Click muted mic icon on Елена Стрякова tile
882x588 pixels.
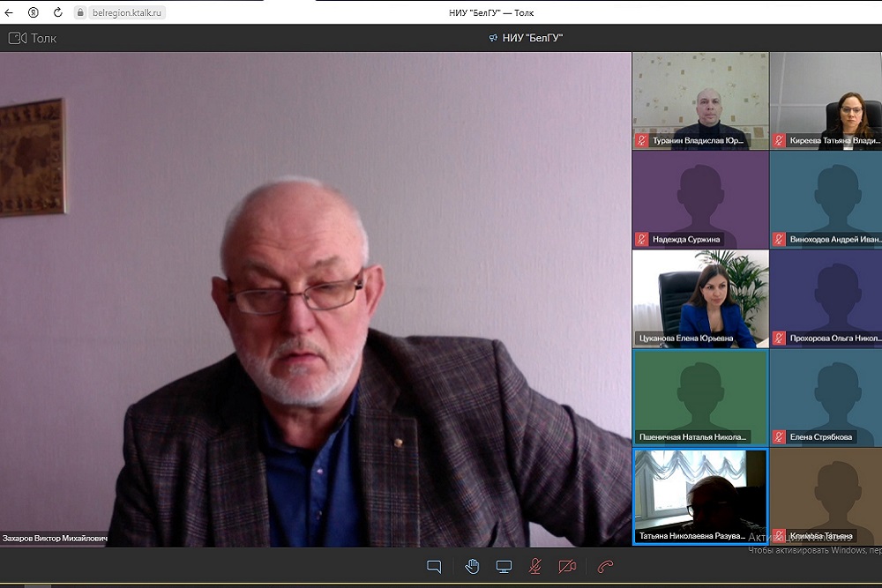click(x=779, y=436)
